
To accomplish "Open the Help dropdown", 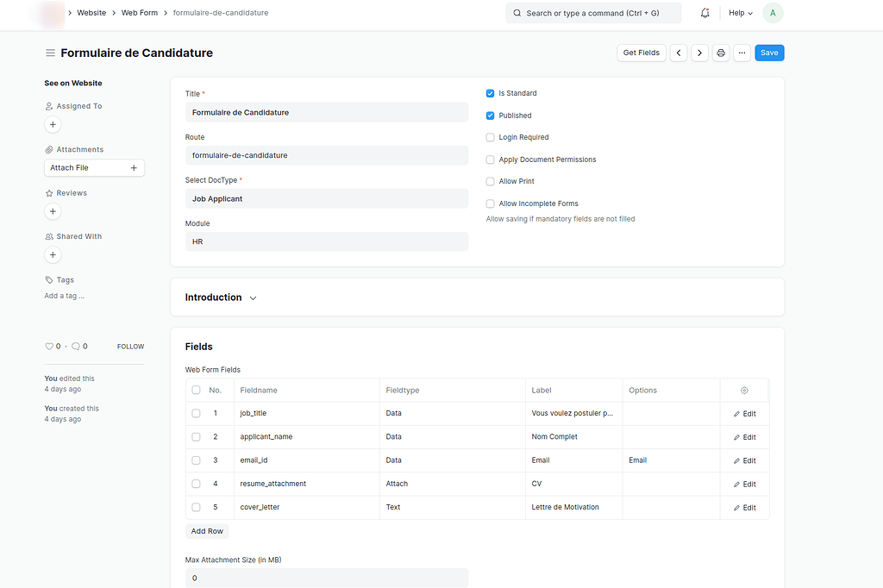I will [x=738, y=12].
